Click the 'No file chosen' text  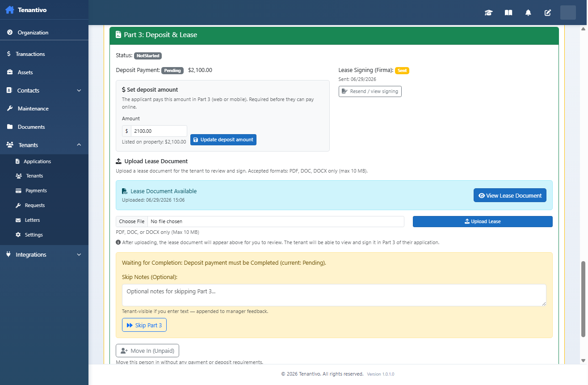click(167, 221)
